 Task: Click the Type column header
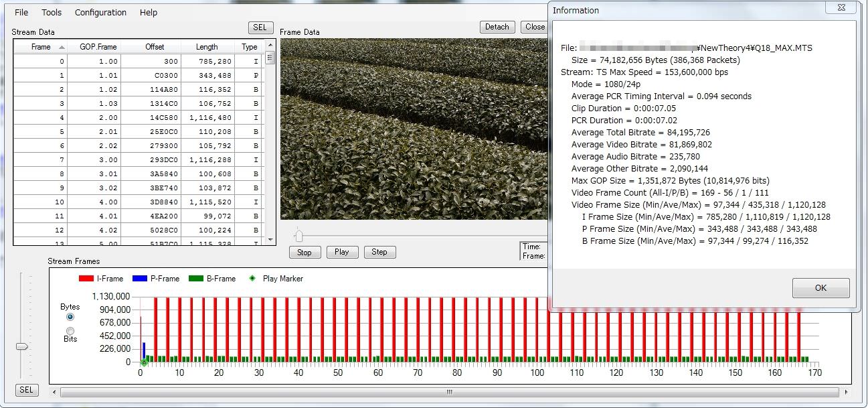pyautogui.click(x=250, y=47)
